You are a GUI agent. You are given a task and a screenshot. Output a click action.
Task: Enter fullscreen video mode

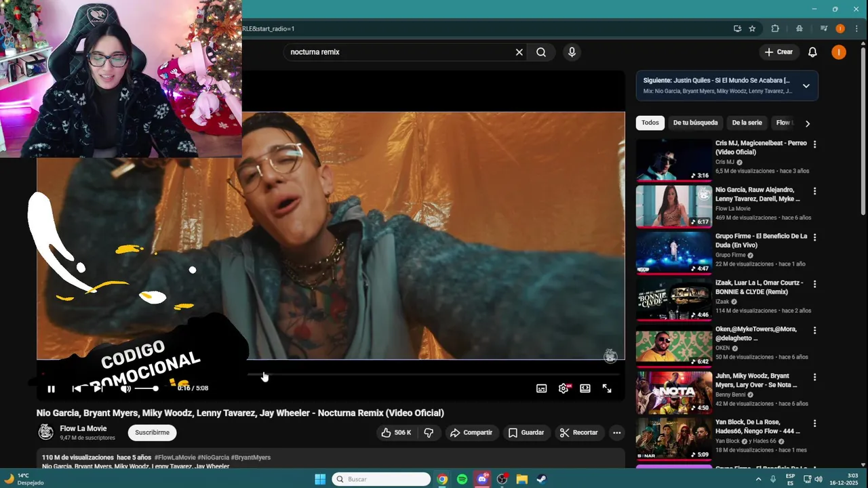click(x=607, y=388)
